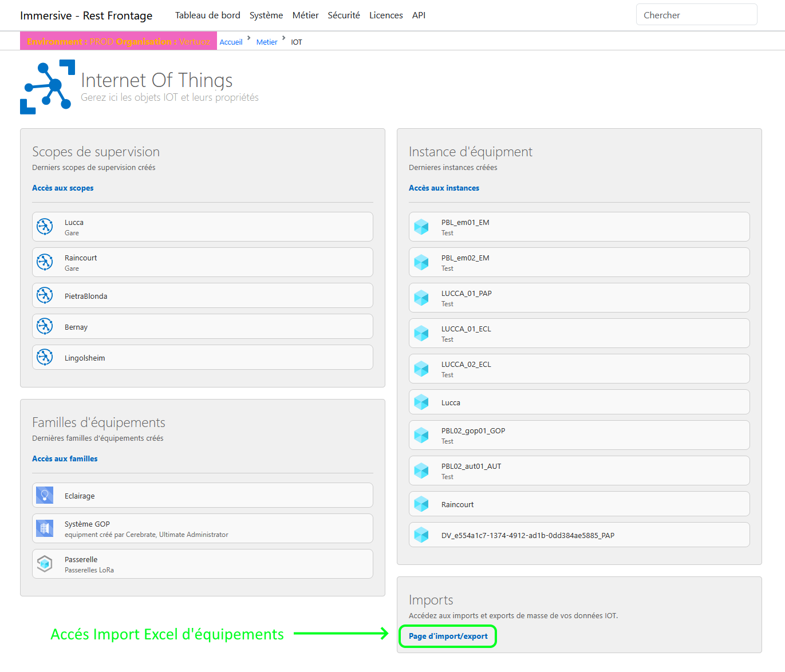Image resolution: width=785 pixels, height=672 pixels.
Task: Select the Tableau de bord menu item
Action: click(207, 15)
